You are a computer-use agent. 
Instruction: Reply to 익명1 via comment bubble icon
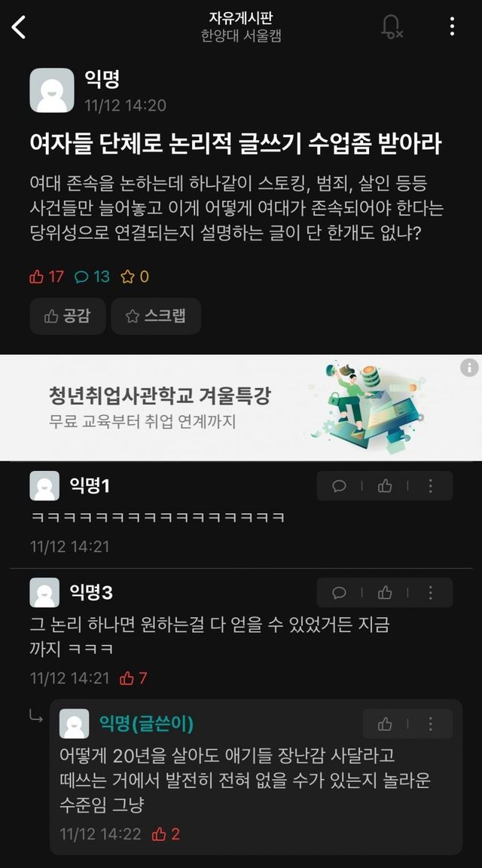pos(339,486)
